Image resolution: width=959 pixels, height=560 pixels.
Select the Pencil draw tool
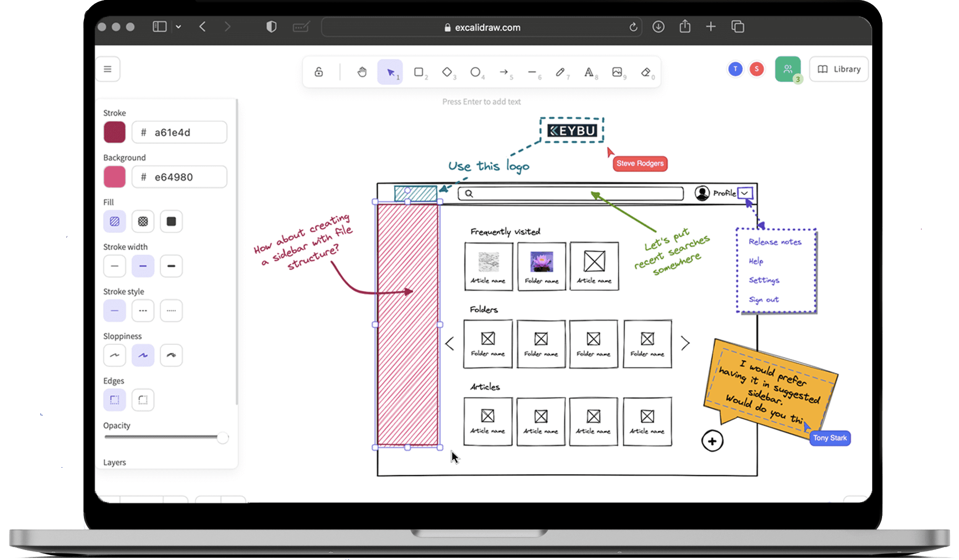pos(560,72)
